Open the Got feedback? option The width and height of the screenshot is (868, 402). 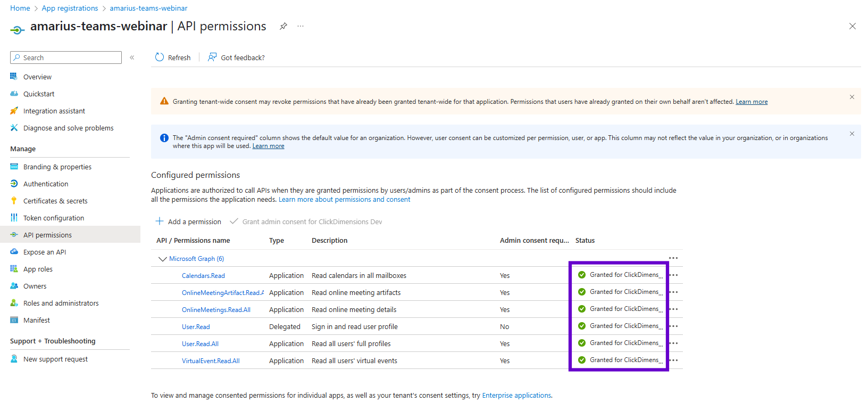(x=236, y=58)
